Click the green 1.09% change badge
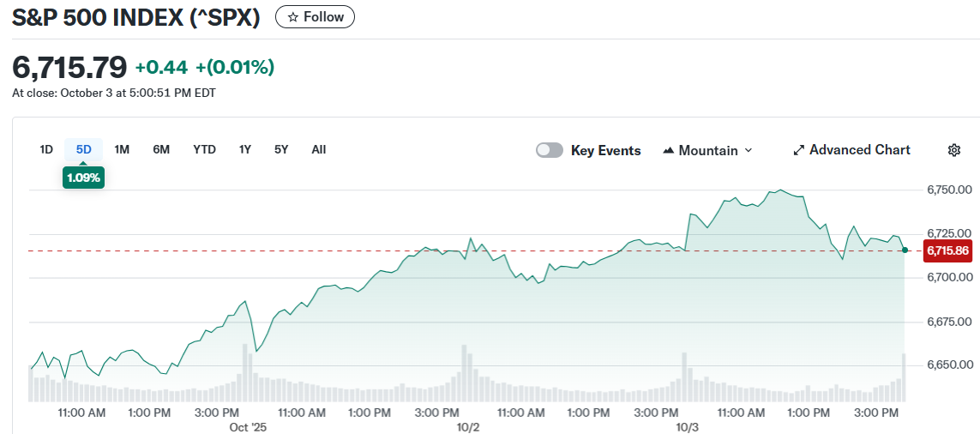980x434 pixels. (83, 178)
